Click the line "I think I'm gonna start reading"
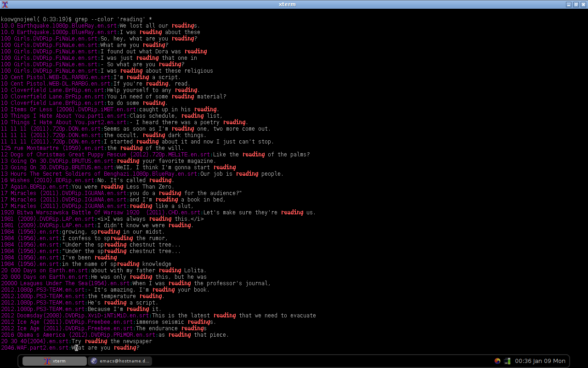The image size is (588, 368). tap(176, 167)
